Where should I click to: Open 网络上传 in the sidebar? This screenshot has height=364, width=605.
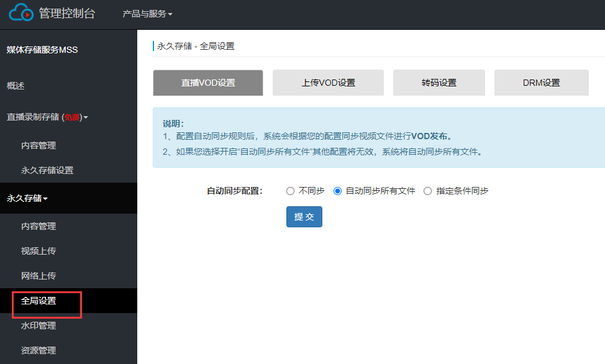pos(39,276)
